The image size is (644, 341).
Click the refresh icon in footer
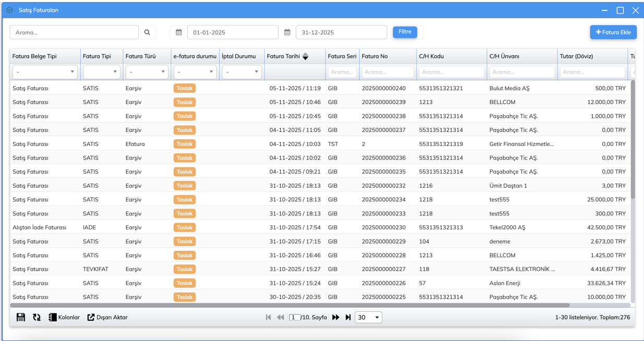[37, 317]
